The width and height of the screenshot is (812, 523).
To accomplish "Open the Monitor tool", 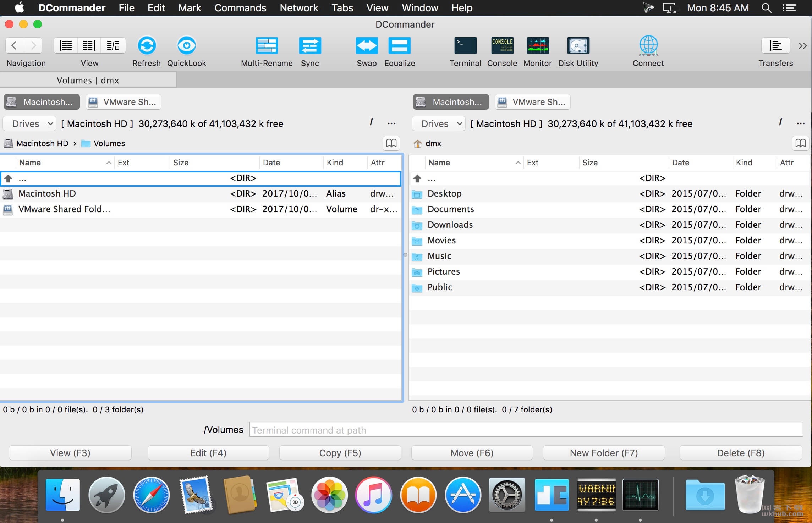I will [x=538, y=45].
